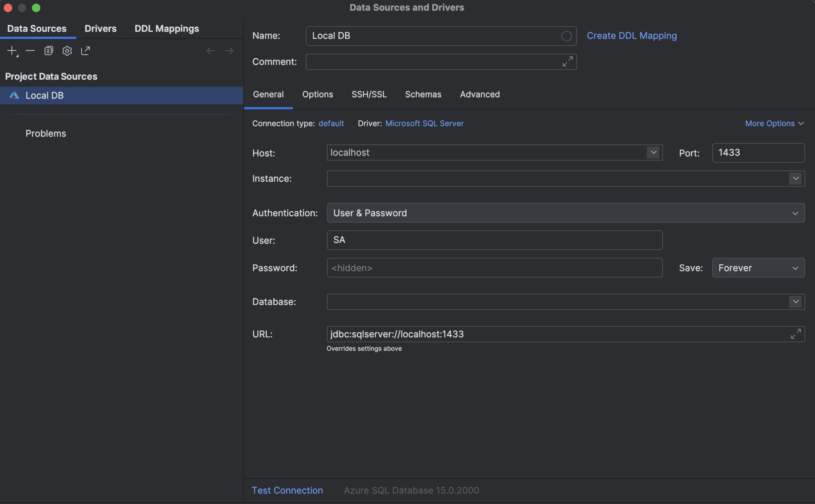Click the default connection type link
815x504 pixels.
[331, 124]
